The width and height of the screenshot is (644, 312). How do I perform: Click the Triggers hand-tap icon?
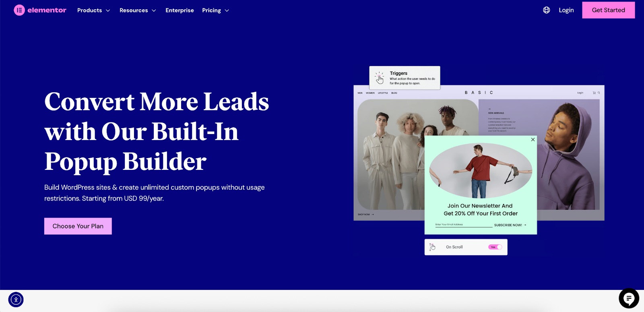click(380, 78)
